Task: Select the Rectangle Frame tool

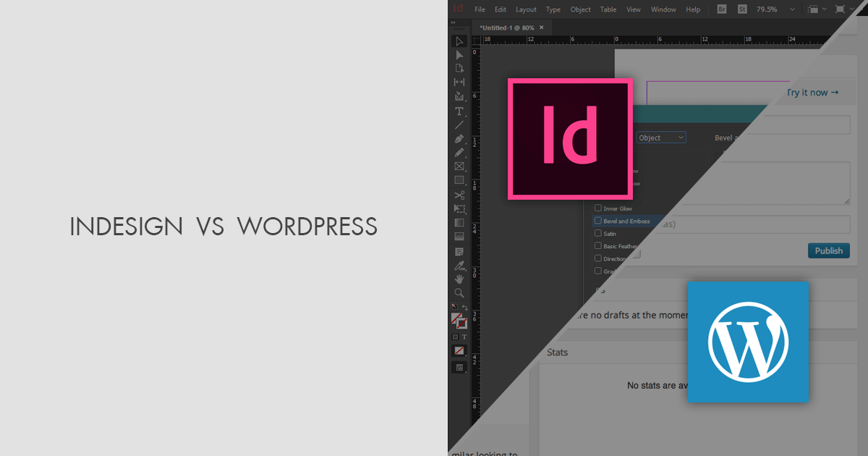Action: [x=459, y=166]
